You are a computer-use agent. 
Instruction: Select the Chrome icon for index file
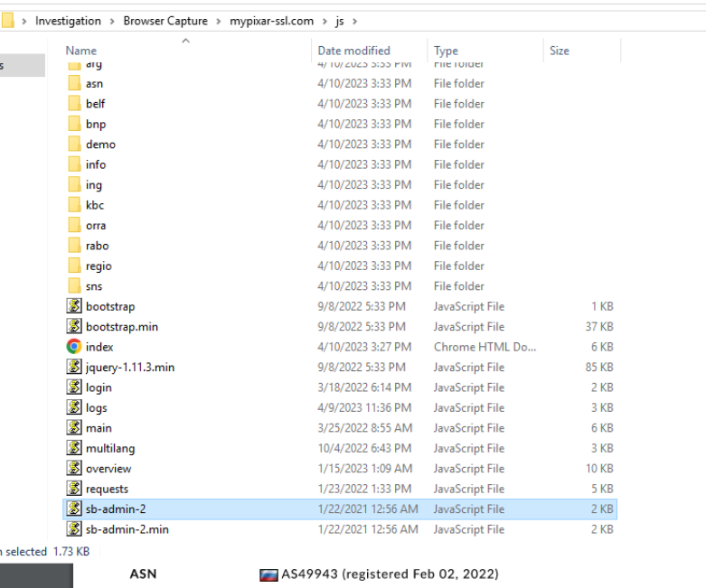(x=74, y=347)
